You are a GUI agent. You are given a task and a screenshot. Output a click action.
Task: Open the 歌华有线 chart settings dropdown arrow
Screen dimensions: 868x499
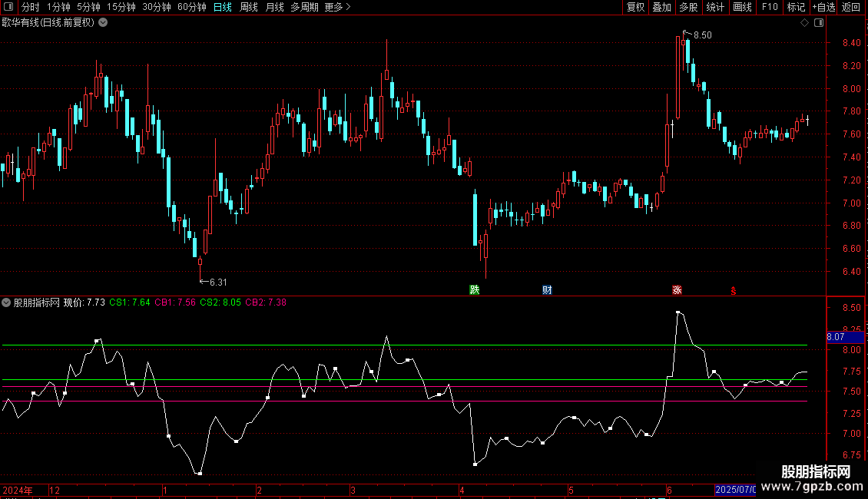(x=103, y=23)
